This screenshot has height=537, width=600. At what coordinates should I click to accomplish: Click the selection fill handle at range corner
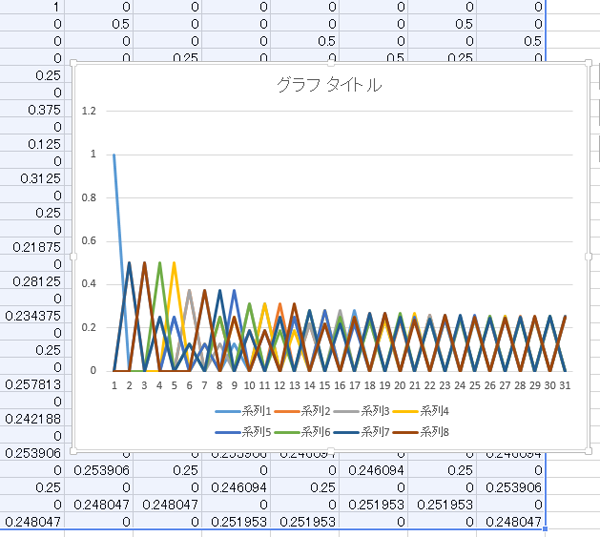pos(545,529)
